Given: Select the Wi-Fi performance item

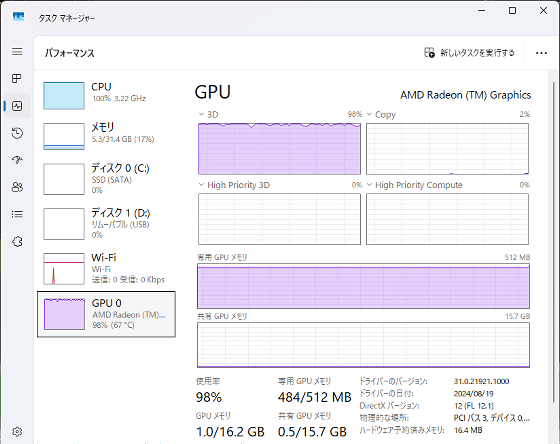Looking at the screenshot, I should [x=106, y=269].
